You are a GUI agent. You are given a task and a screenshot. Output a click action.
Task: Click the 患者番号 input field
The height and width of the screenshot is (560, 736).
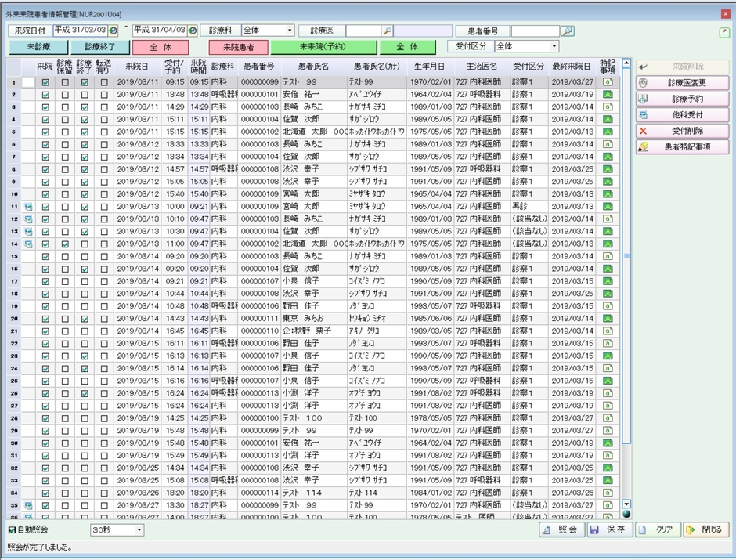535,31
